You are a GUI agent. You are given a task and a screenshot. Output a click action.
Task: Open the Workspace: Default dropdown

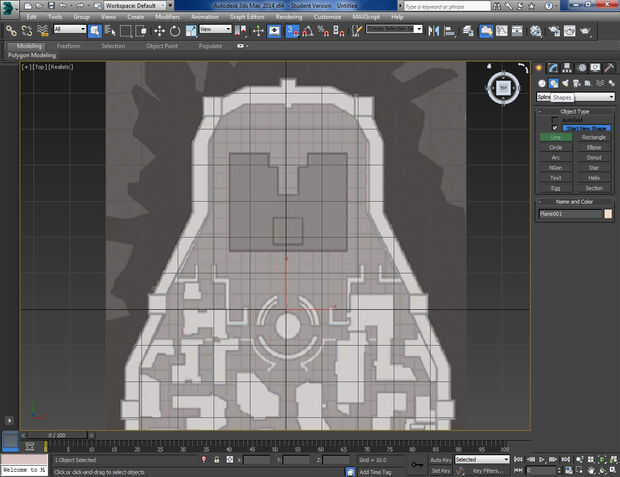pyautogui.click(x=137, y=6)
